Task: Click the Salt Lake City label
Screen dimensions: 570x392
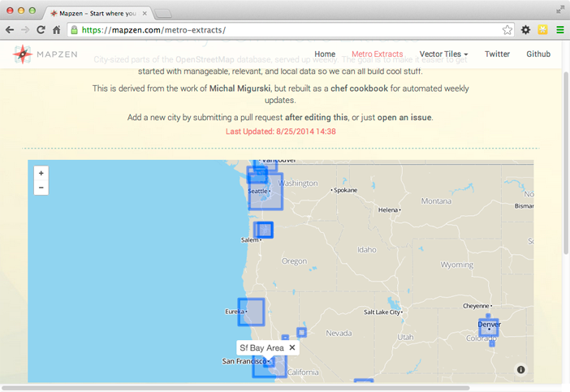Action: (x=382, y=312)
